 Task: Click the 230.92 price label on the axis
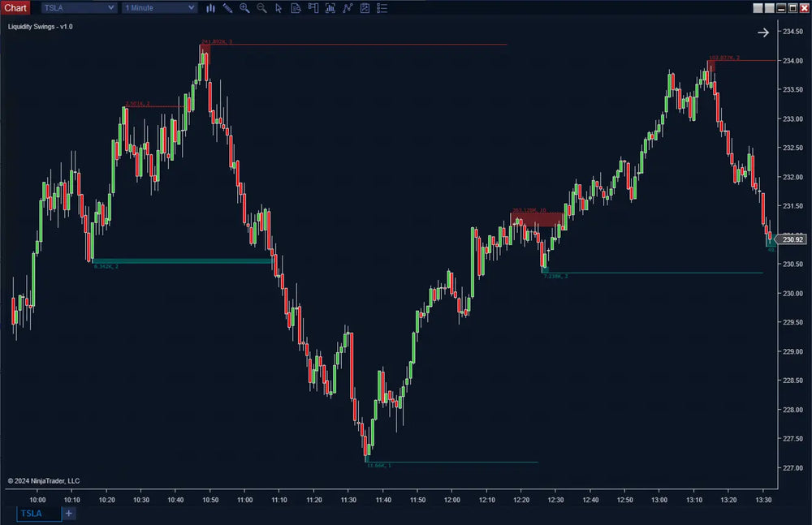tap(791, 239)
